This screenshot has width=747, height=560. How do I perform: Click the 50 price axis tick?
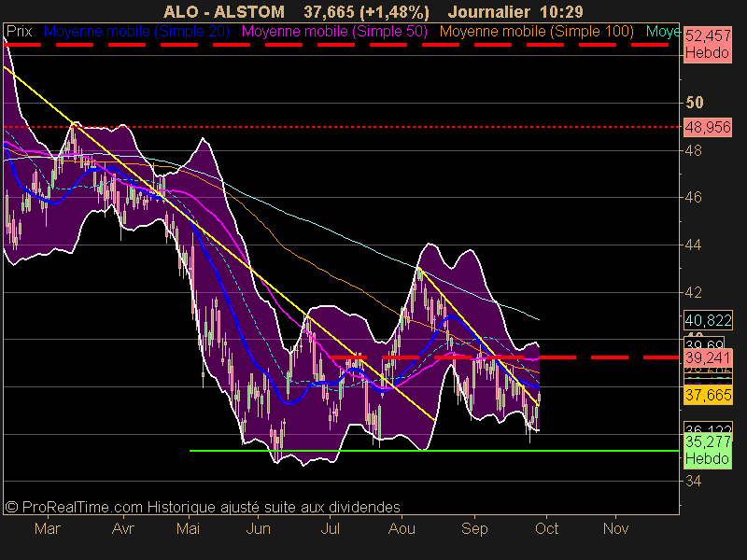694,103
